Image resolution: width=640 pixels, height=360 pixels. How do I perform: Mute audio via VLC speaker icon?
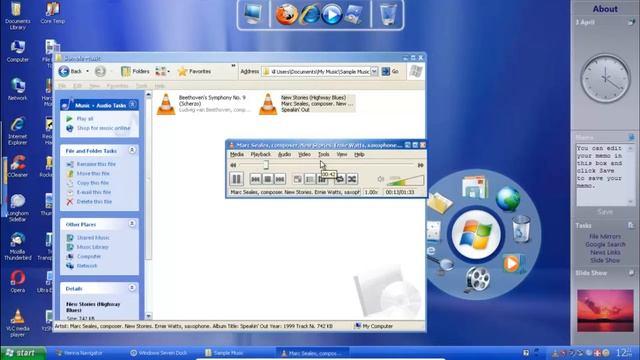(x=380, y=179)
